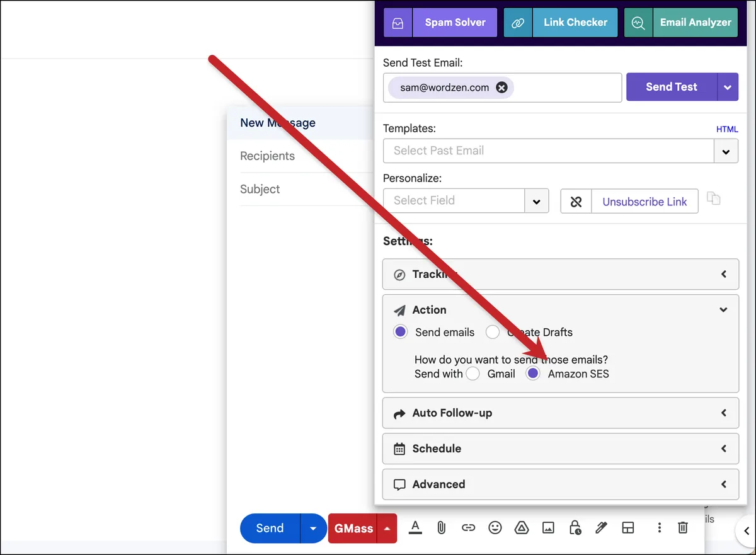Click the blue Send button
Image resolution: width=756 pixels, height=555 pixels.
pos(270,529)
